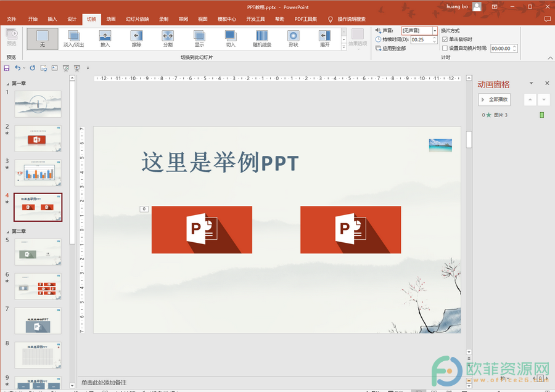Expand the transition gallery More arrow
The height and width of the screenshot is (392, 555).
(343, 47)
